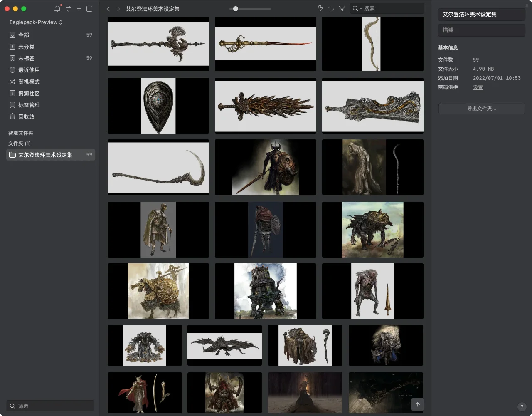532x416 pixels.
Task: Select red-caped figure with bow thumbnail
Action: point(145,393)
